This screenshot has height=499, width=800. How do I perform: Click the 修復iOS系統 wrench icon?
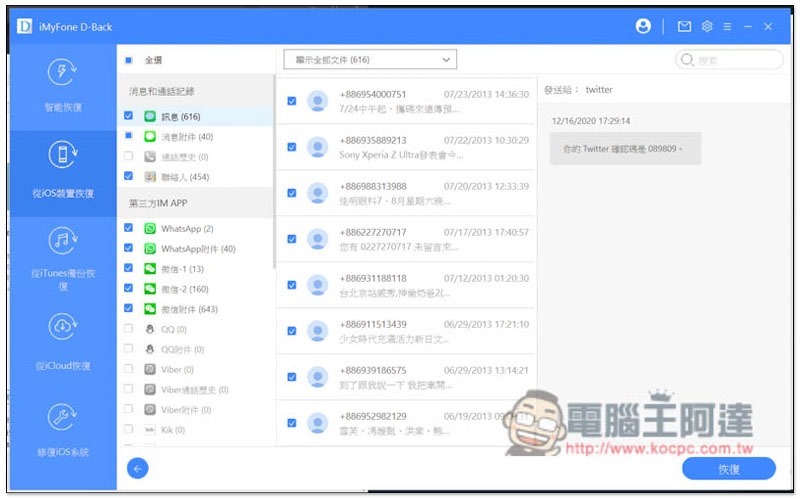click(63, 417)
